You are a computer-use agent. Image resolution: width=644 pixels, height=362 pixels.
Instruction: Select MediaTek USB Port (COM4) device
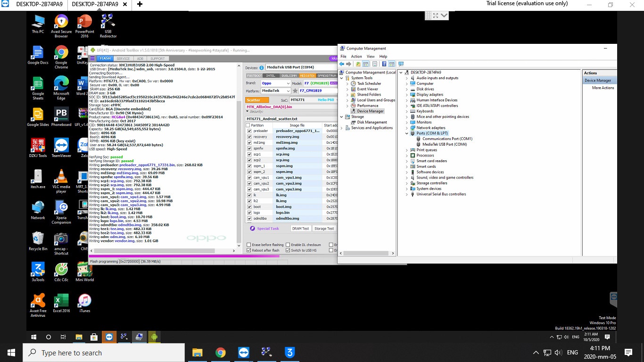[445, 144]
